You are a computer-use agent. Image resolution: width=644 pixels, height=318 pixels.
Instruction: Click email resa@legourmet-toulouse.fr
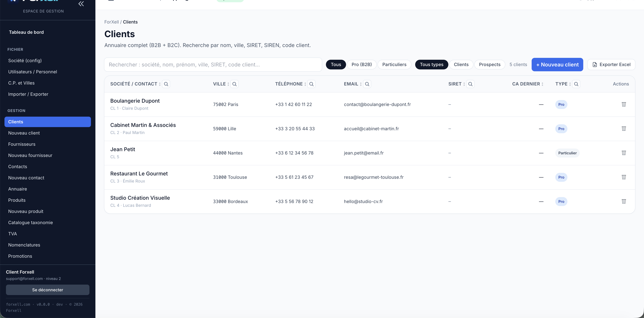click(x=373, y=177)
